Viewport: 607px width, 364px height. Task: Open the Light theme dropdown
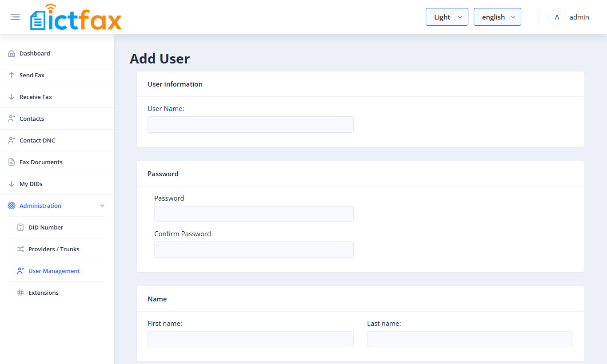click(x=447, y=17)
